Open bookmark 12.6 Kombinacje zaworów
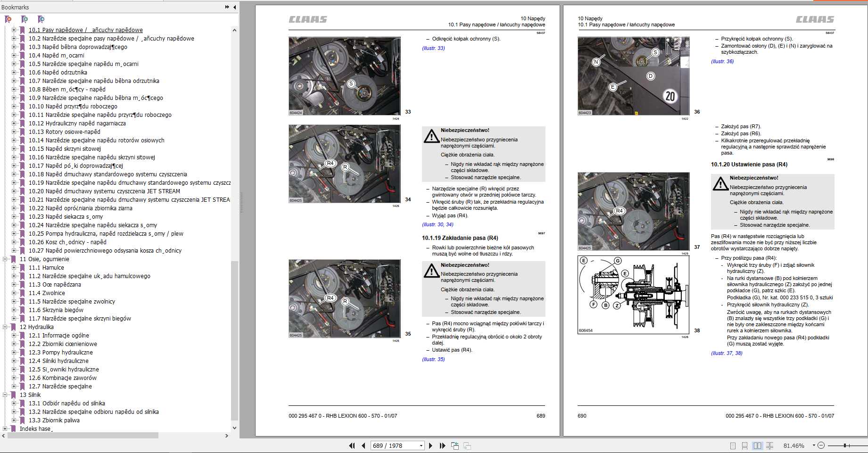868x453 pixels. (62, 378)
